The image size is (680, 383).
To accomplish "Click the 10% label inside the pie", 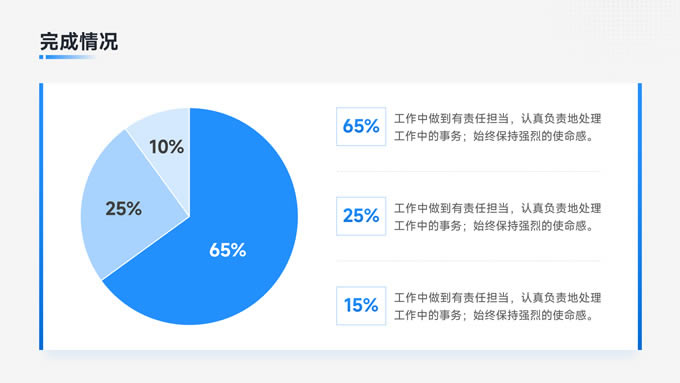I will click(x=167, y=147).
